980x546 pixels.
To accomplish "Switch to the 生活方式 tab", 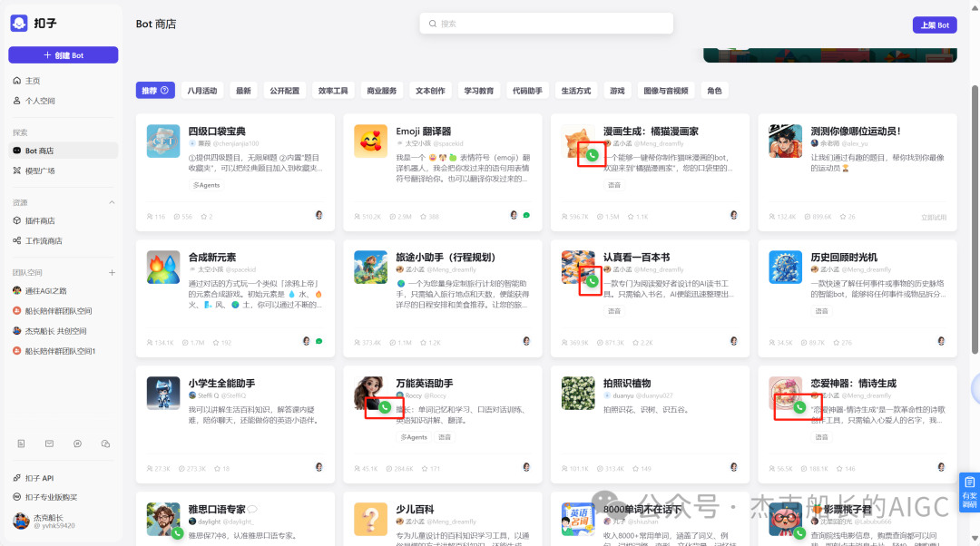I will [x=575, y=91].
